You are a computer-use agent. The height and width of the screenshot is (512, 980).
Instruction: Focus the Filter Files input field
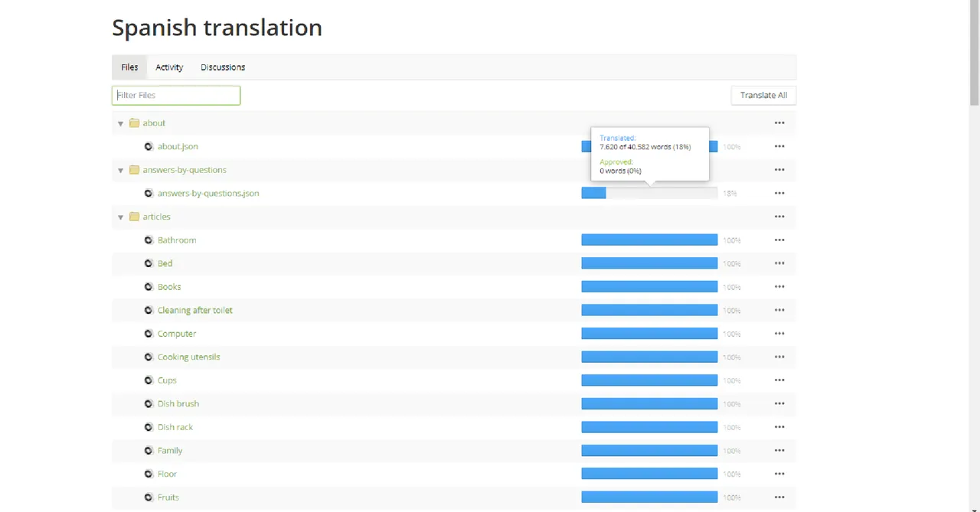pos(176,95)
